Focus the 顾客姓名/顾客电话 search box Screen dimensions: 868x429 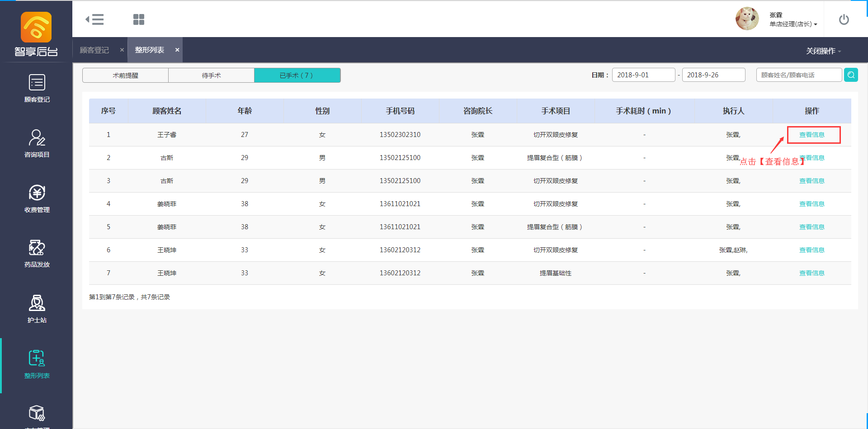[x=799, y=75]
